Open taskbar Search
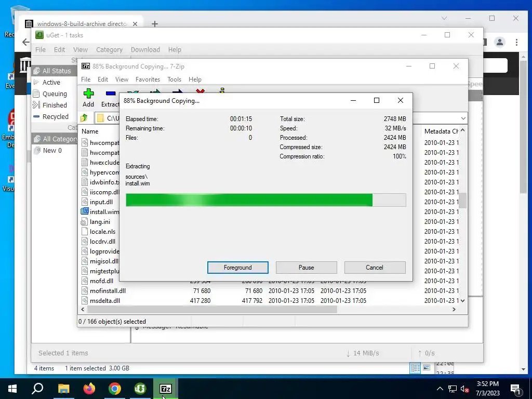This screenshot has width=532, height=399. coord(37,389)
